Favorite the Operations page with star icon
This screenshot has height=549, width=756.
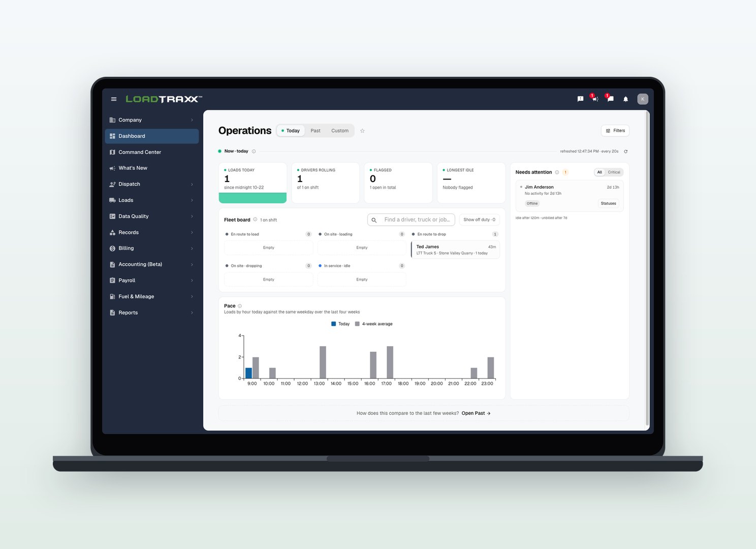tap(362, 131)
